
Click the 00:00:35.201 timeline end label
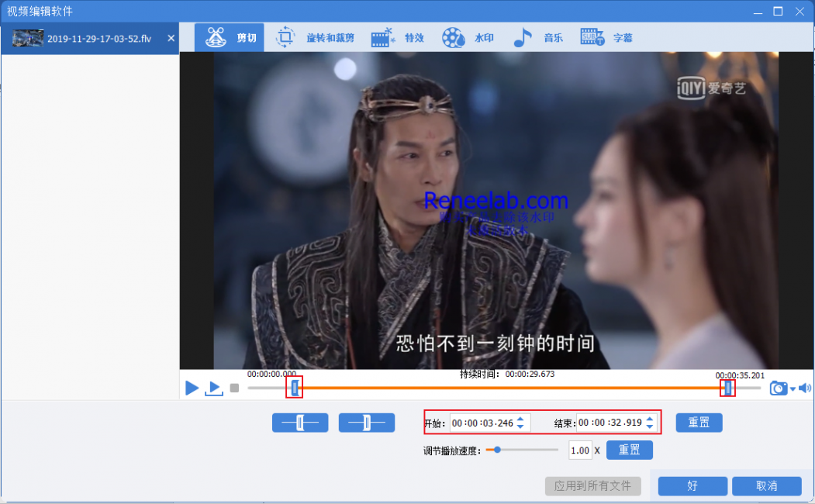tap(740, 375)
